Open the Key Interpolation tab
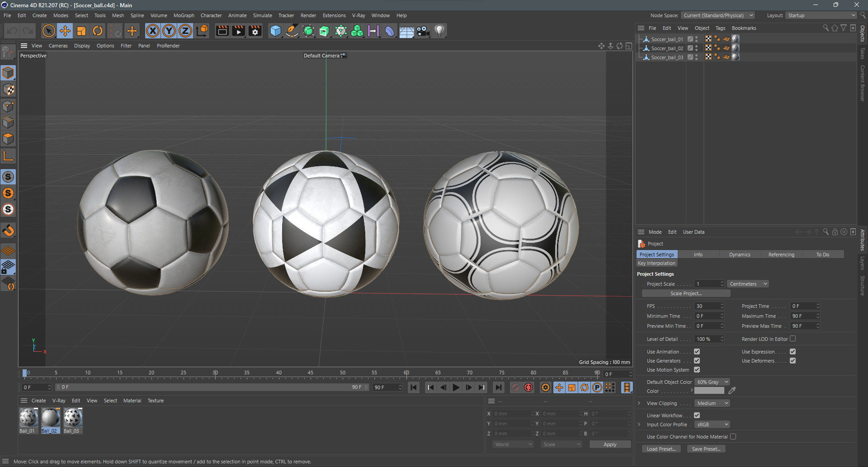 click(656, 263)
